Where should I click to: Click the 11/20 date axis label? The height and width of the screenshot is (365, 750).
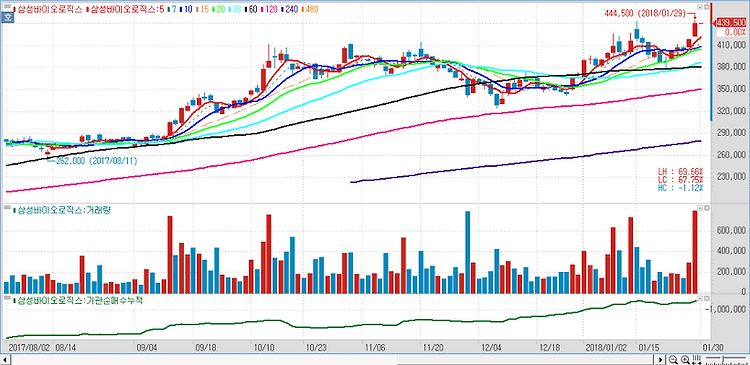click(434, 347)
